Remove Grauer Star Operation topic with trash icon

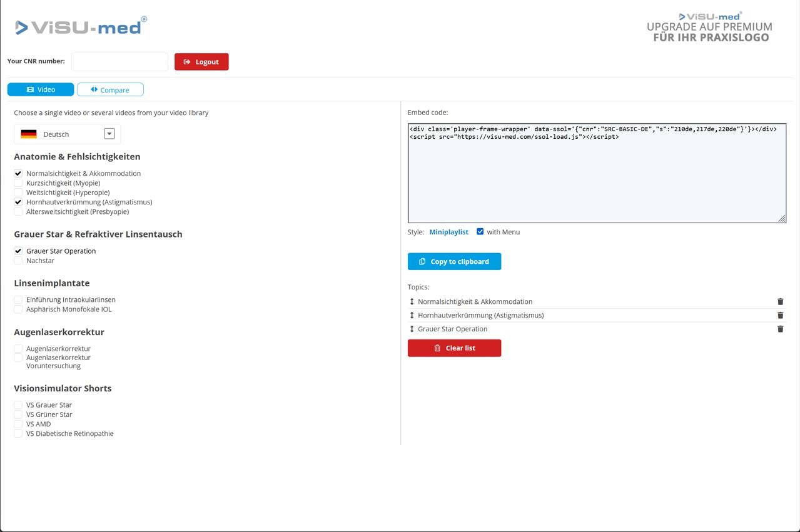780,329
